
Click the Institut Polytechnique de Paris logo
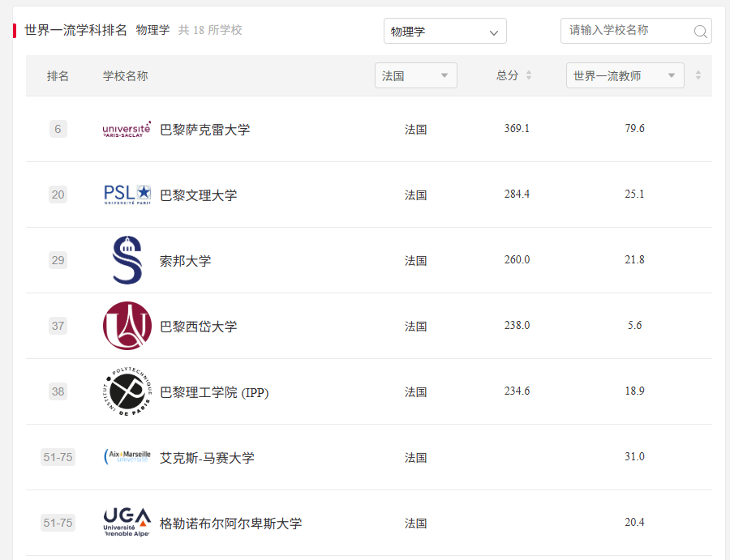coord(127,391)
